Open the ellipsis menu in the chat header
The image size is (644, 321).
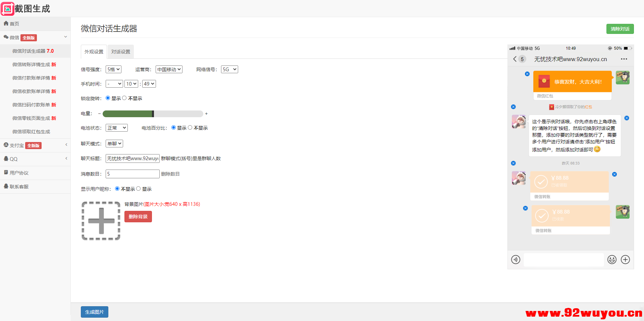point(624,59)
